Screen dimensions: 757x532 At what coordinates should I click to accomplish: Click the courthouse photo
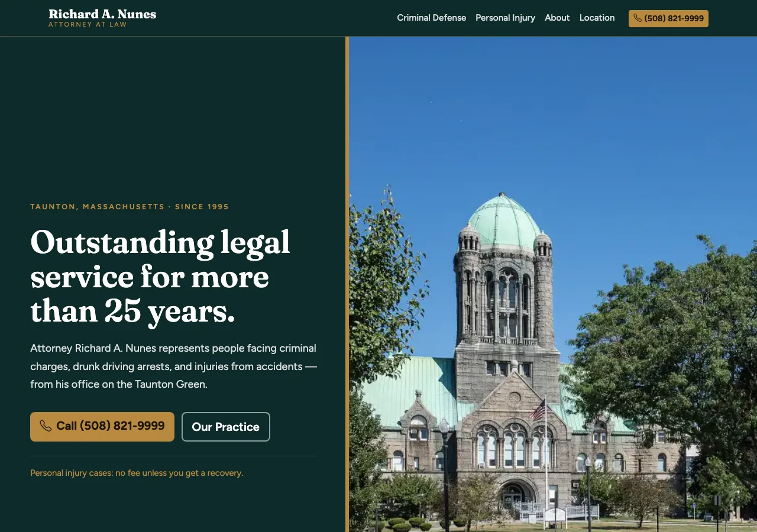(553, 284)
